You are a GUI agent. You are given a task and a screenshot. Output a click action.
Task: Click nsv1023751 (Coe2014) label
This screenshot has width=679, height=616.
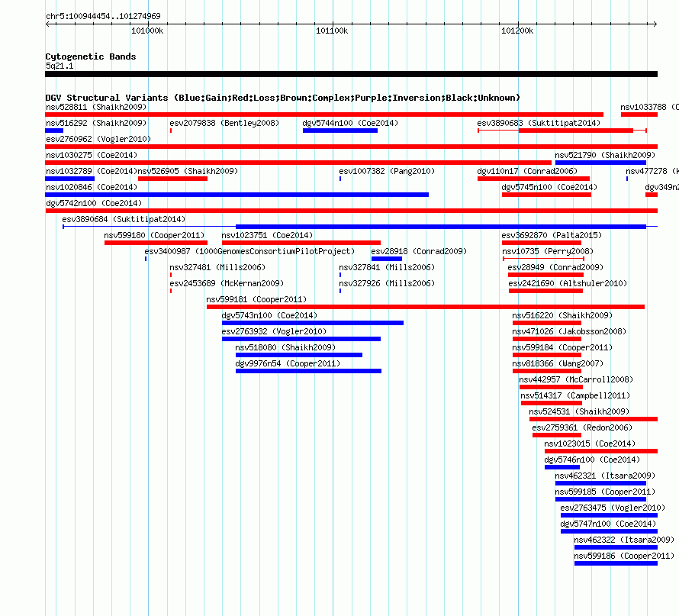coord(267,235)
